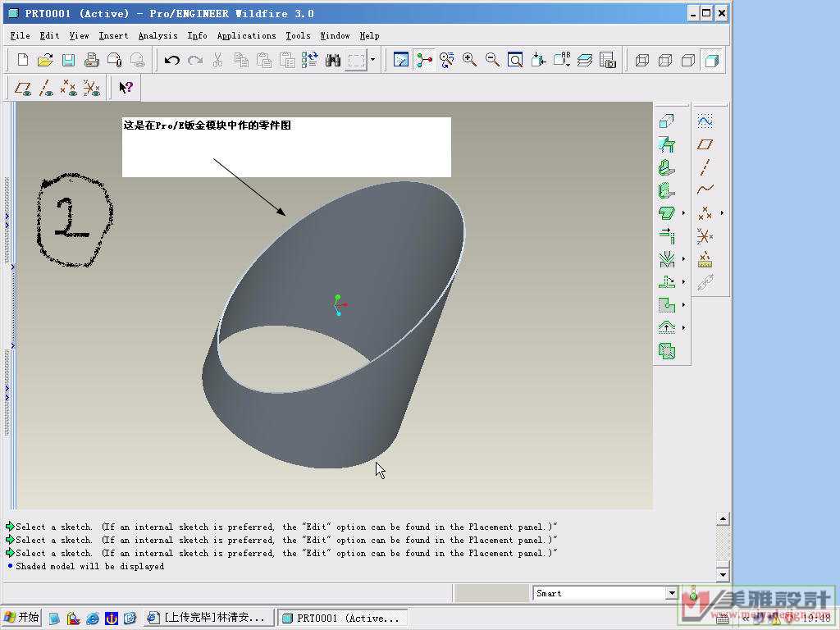Refit the model to the screen
This screenshot has height=630, width=840.
click(515, 60)
